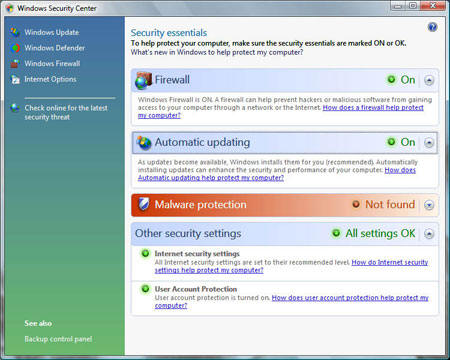Open Backup control panel link
This screenshot has width=450, height=360.
[58, 339]
